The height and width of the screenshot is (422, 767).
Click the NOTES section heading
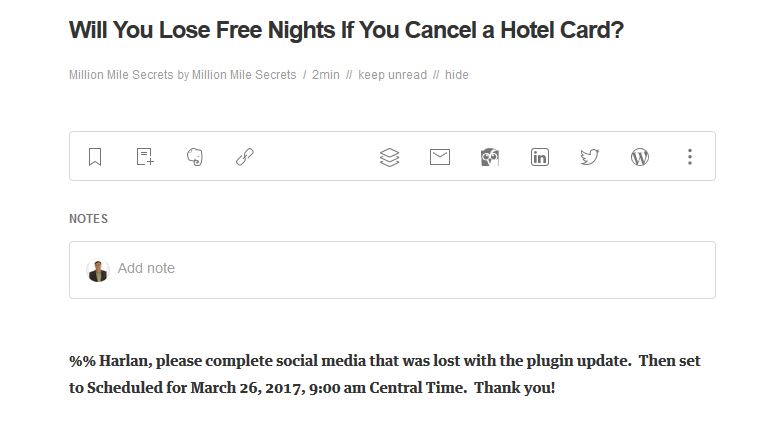point(89,219)
